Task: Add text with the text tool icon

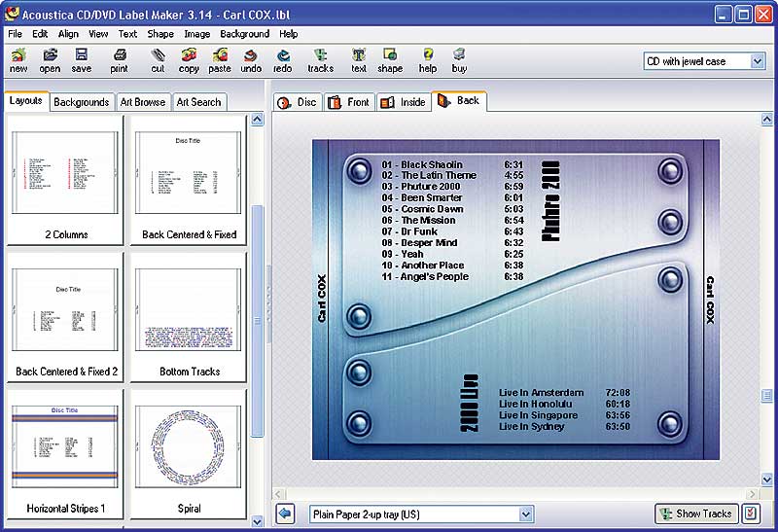Action: tap(359, 60)
